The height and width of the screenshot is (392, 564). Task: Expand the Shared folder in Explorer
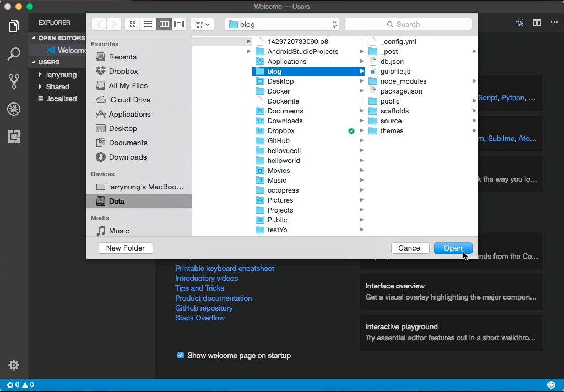click(40, 86)
